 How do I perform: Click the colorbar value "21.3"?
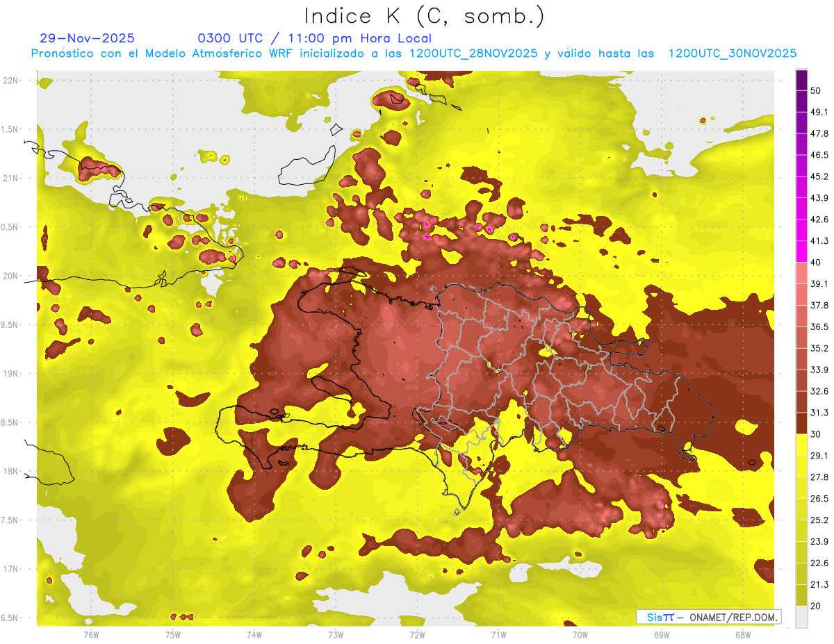tap(819, 585)
